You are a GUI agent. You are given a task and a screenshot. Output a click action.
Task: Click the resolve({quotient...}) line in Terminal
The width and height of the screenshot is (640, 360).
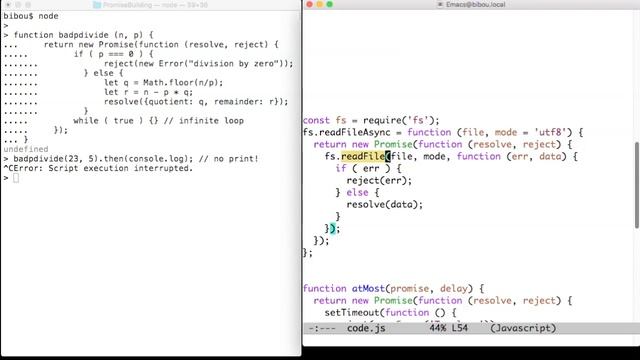196,102
